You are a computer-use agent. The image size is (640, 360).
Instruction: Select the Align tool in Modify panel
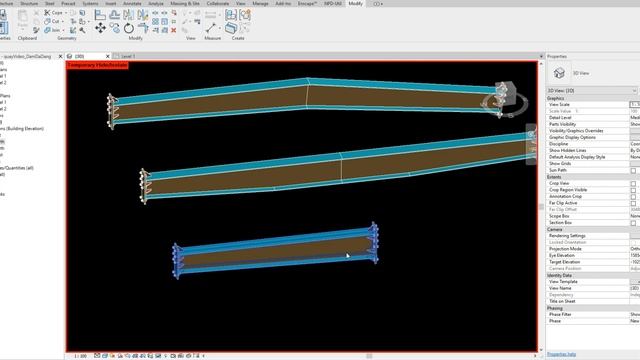pyautogui.click(x=100, y=15)
